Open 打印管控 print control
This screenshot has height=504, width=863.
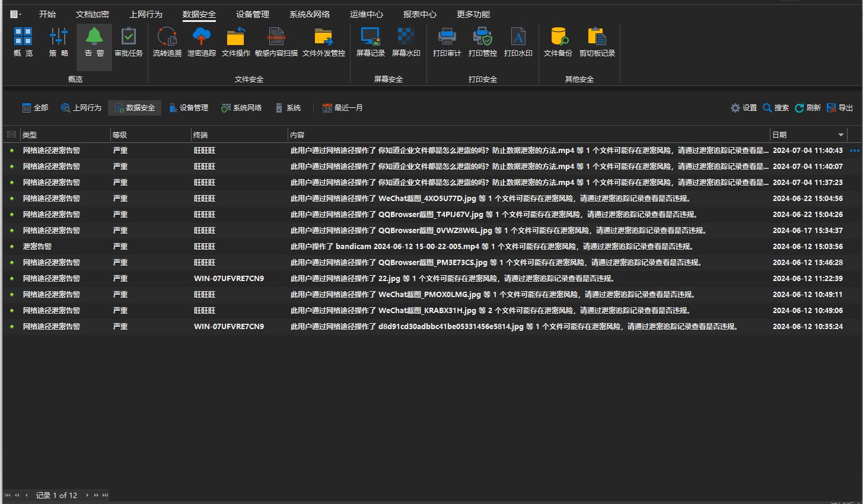[483, 42]
